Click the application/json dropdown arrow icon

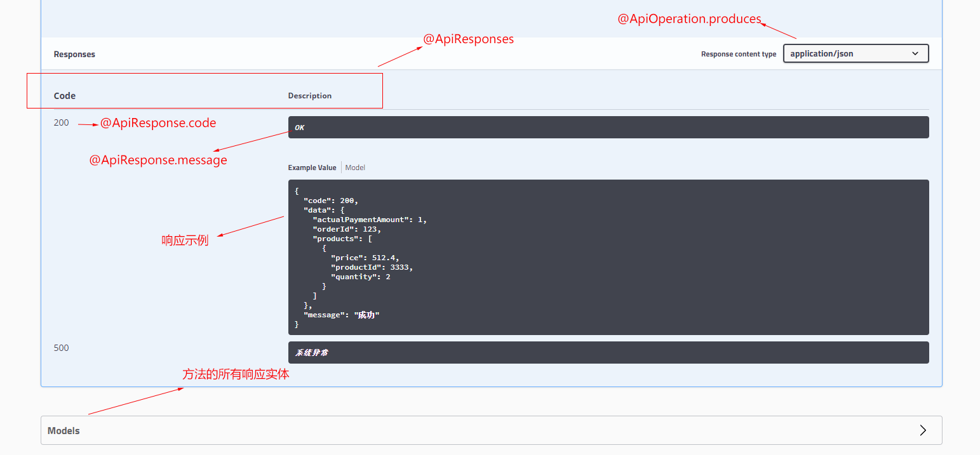point(915,53)
